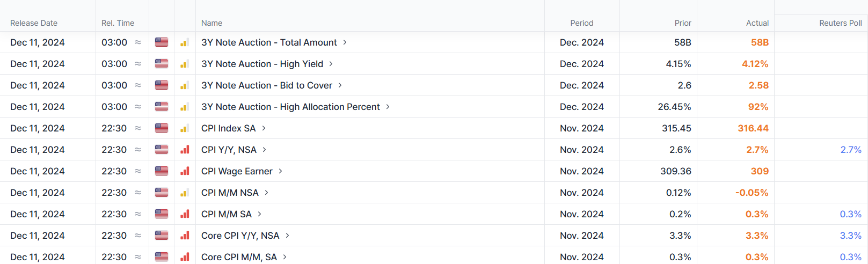This screenshot has width=868, height=264.
Task: Click the US flag icon in Core CPI Y/Y, NSA row
Action: [162, 236]
